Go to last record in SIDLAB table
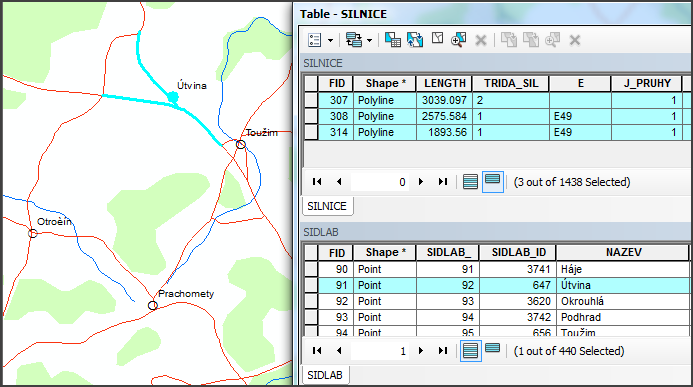The image size is (693, 387). pos(443,351)
